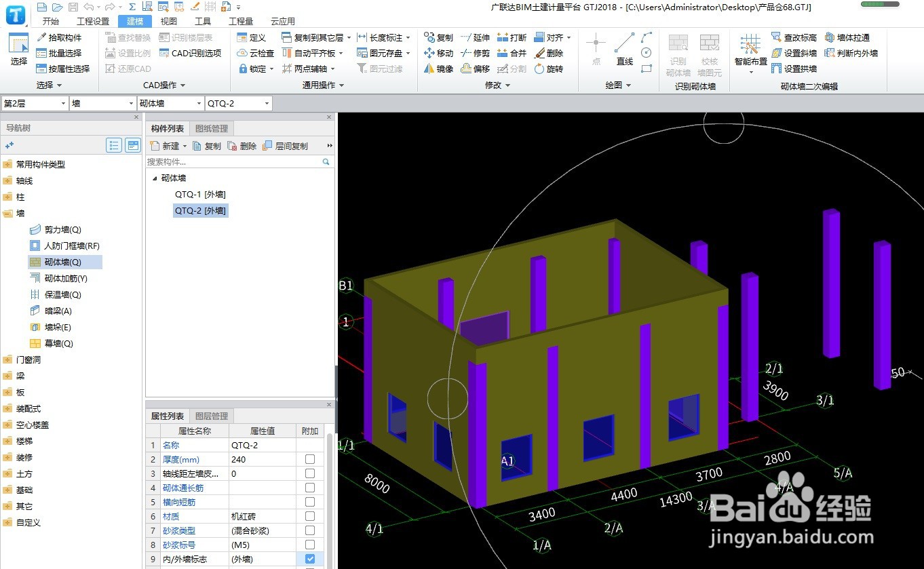
Task: Choose the 批量选择 batch select tool
Action: click(59, 53)
